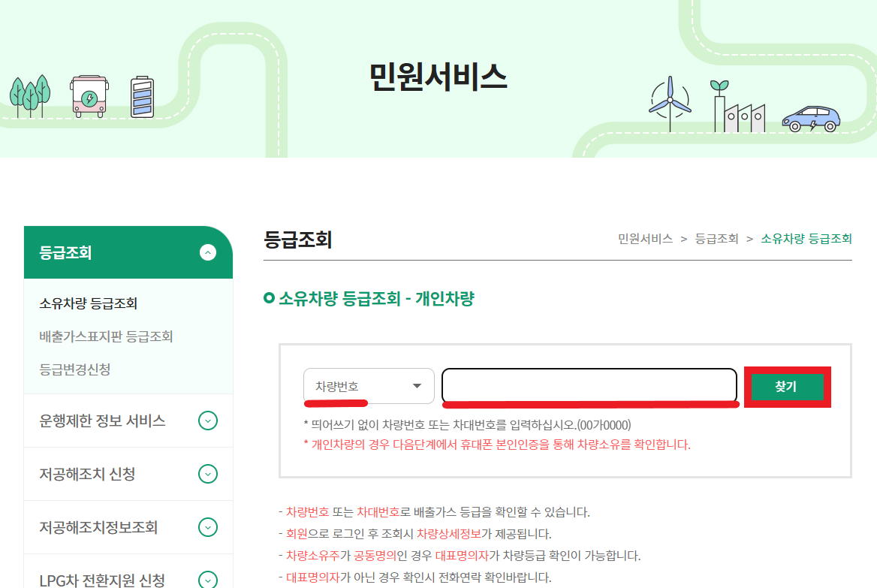Screen dimensions: 877x588
Task: Select 운행제한 정보 서비스 menu label
Action: (x=102, y=421)
